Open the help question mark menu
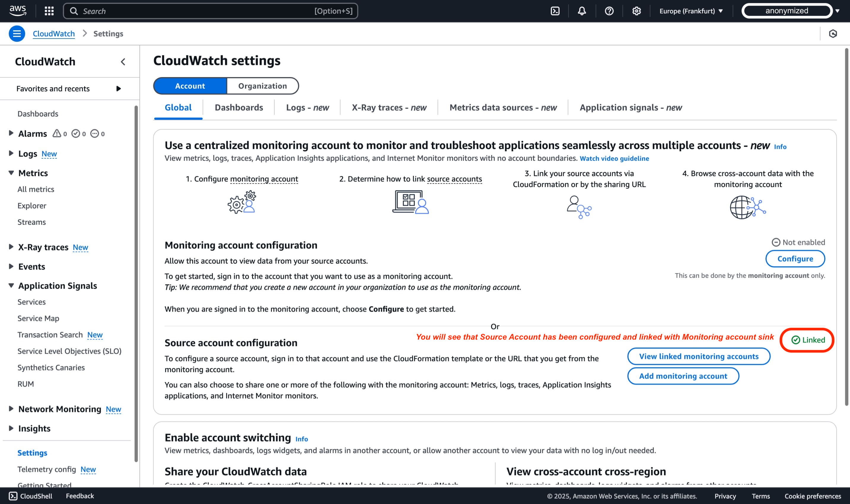The width and height of the screenshot is (850, 504). (609, 11)
